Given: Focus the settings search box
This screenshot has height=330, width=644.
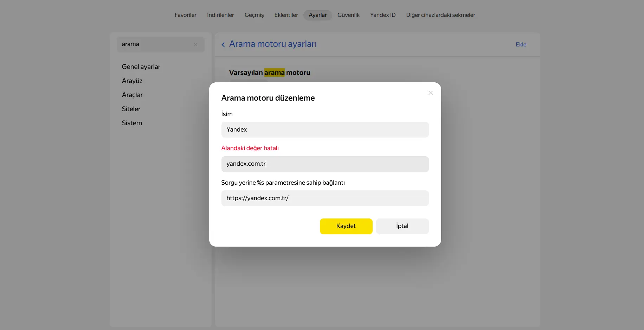Looking at the screenshot, I should coord(160,44).
